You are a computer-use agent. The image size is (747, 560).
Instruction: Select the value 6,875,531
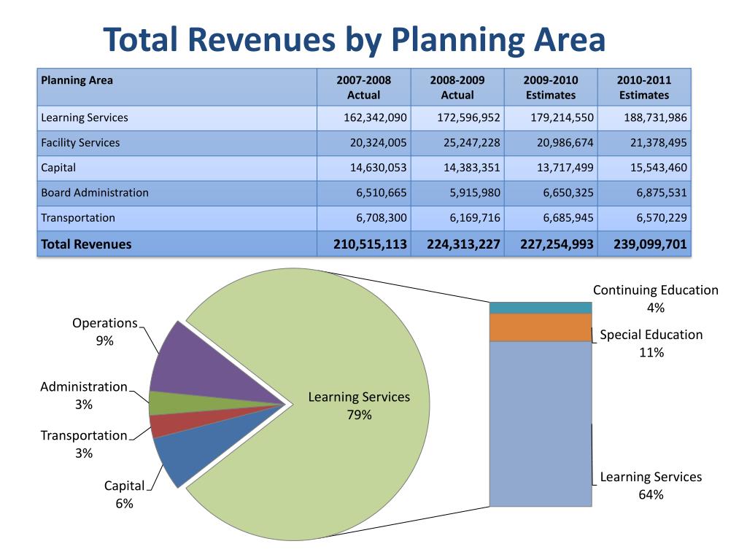[662, 192]
